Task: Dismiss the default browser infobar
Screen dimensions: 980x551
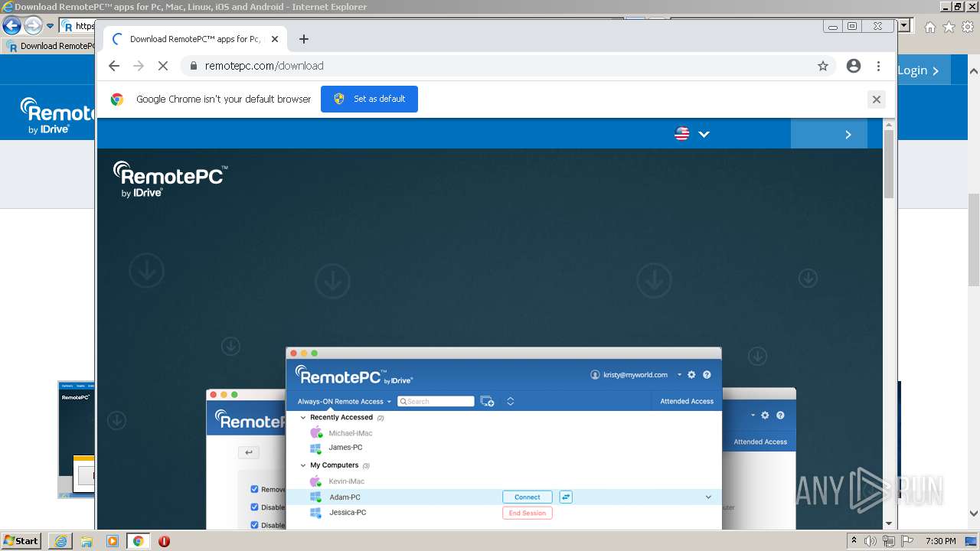Action: tap(877, 99)
